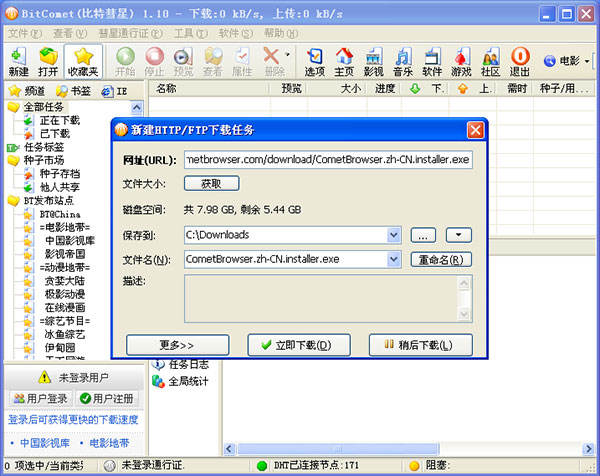Select 全部任务 in the tree

(44, 107)
